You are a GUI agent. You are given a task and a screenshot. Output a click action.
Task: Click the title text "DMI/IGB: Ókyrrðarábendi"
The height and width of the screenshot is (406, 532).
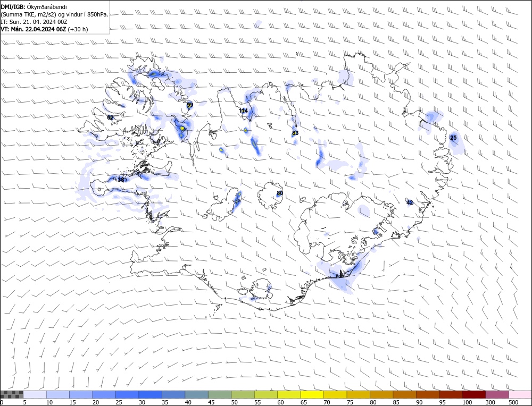34,7
